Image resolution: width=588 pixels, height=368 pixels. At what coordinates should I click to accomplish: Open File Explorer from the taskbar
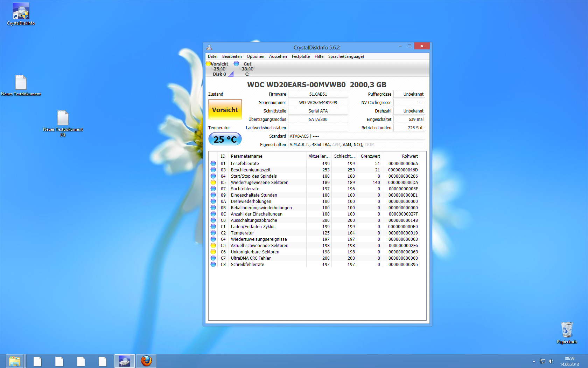coord(15,361)
